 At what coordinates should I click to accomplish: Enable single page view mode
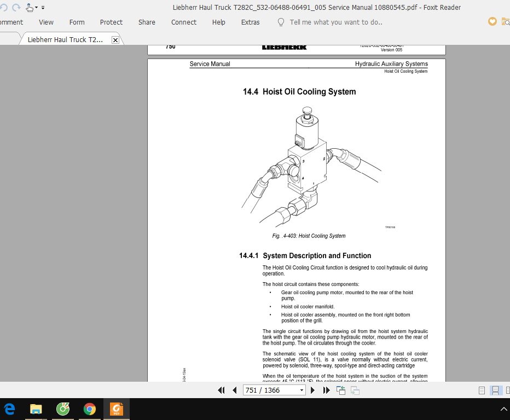pyautogui.click(x=482, y=390)
